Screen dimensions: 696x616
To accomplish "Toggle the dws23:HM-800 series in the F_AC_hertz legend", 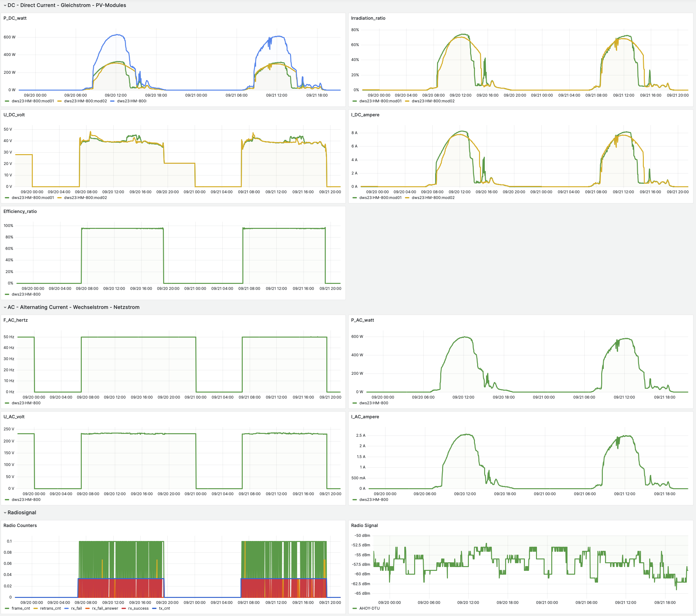I will [26, 403].
